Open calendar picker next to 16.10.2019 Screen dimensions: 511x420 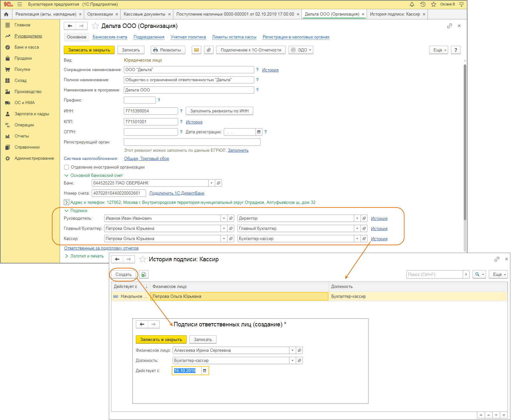tap(205, 371)
